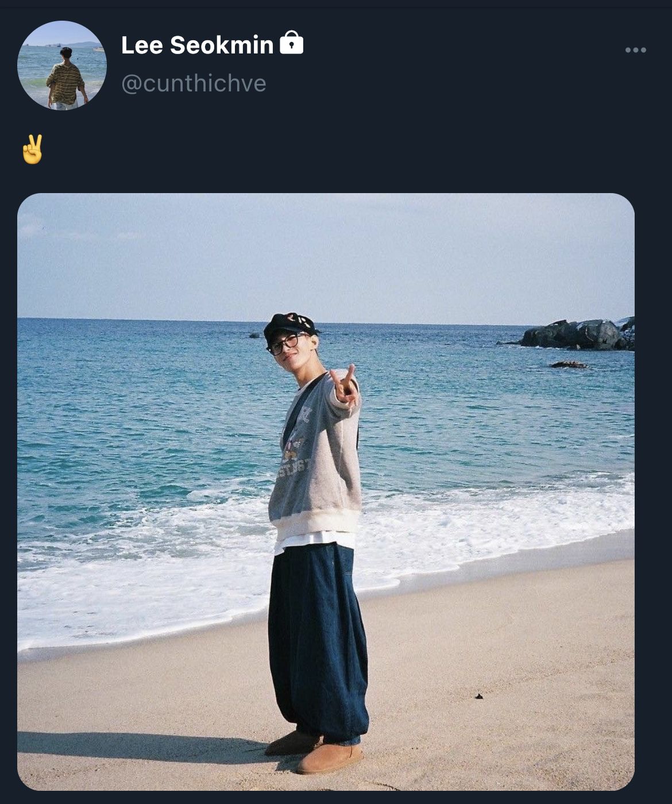Click the Lee Seokmin display name
Screen dimensions: 672x804
coord(197,45)
